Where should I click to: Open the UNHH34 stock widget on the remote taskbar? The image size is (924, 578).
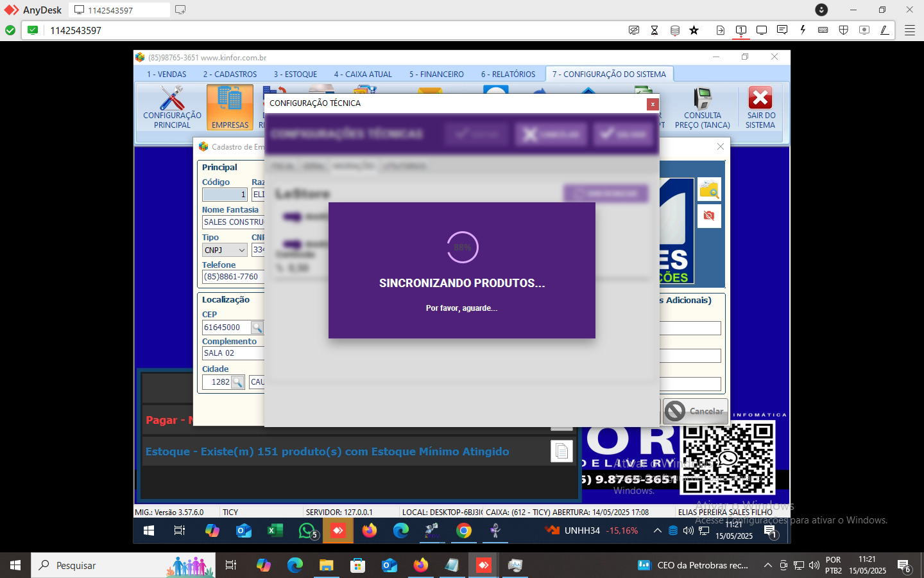tap(591, 530)
